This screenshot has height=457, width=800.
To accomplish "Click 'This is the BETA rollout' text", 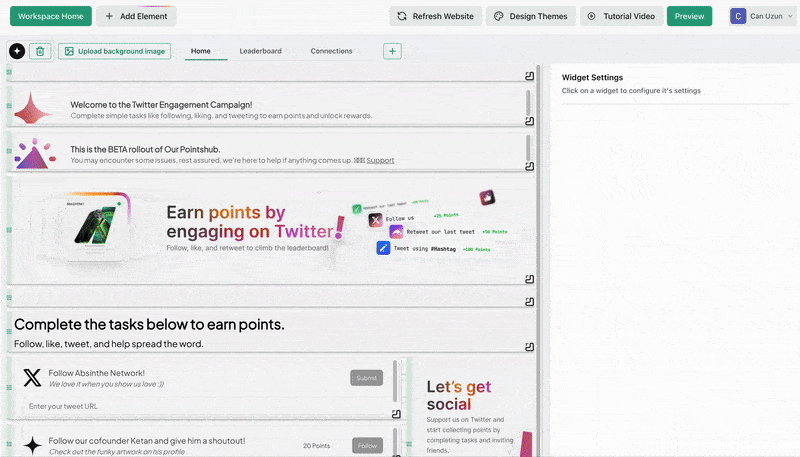I will pyautogui.click(x=145, y=149).
